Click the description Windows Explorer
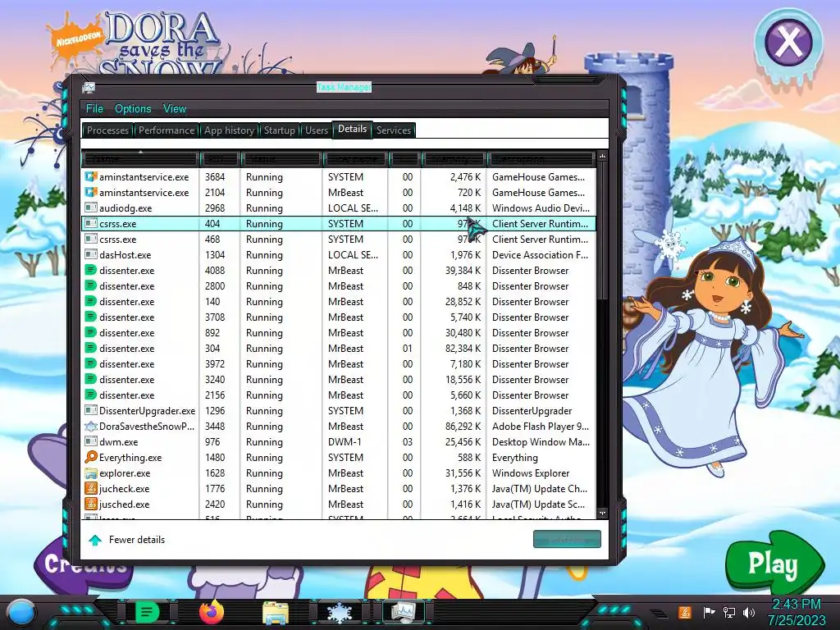The height and width of the screenshot is (630, 840). (531, 473)
